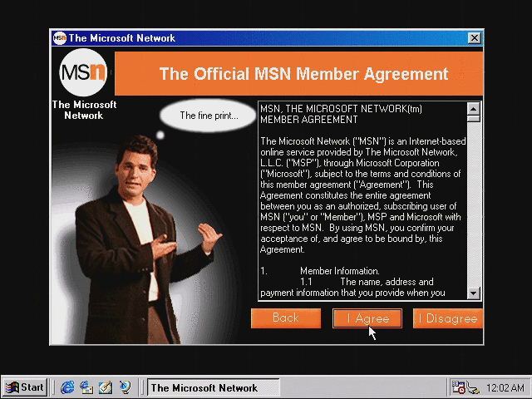The image size is (532, 399).
Task: Click the 'The fine print...' thought bubble
Action: (208, 116)
